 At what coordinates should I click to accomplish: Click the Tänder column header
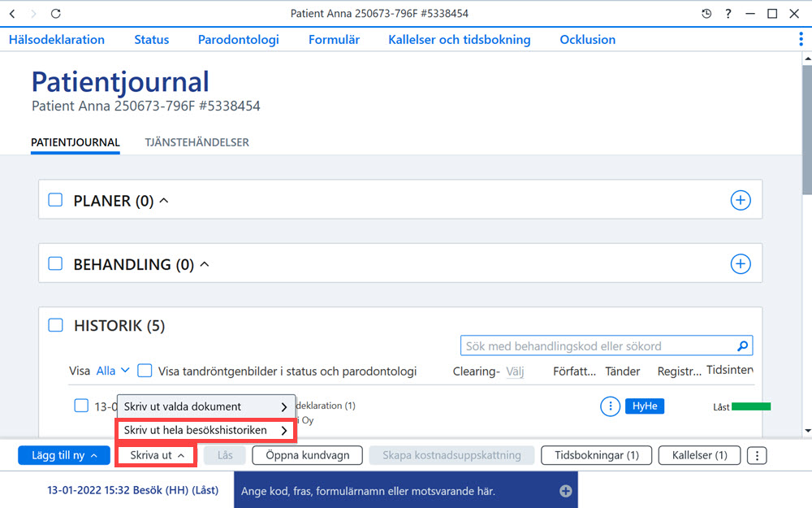[x=623, y=371]
